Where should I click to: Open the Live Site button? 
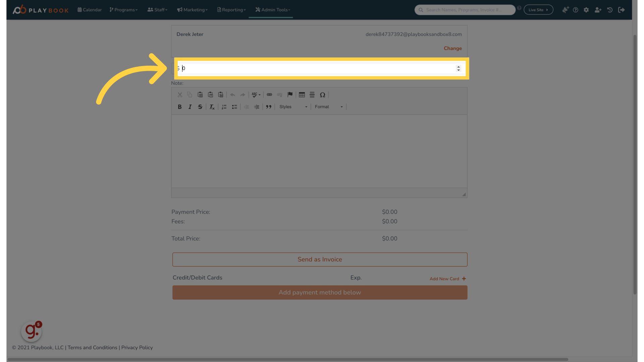tap(538, 10)
